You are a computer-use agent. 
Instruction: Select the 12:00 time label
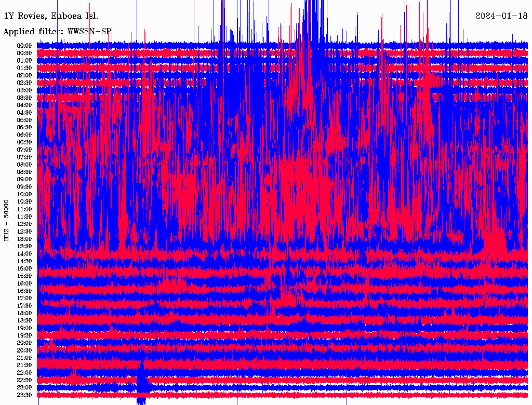(24, 224)
